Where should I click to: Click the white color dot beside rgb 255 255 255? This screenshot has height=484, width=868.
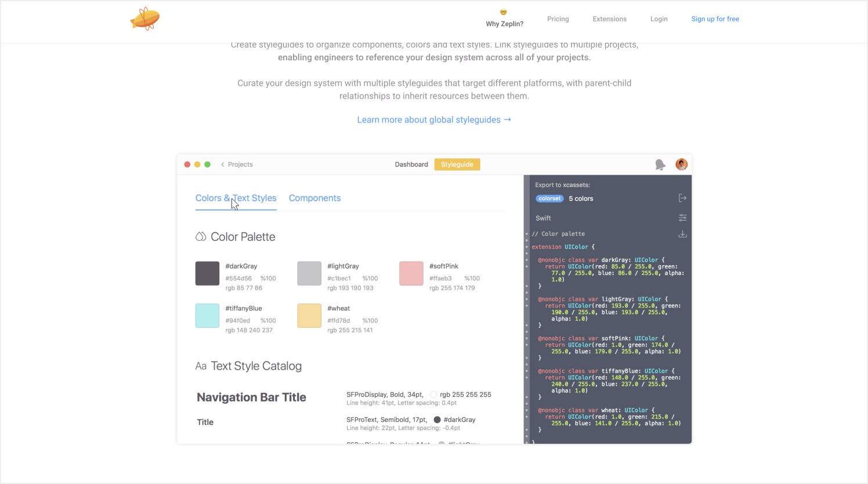point(433,395)
